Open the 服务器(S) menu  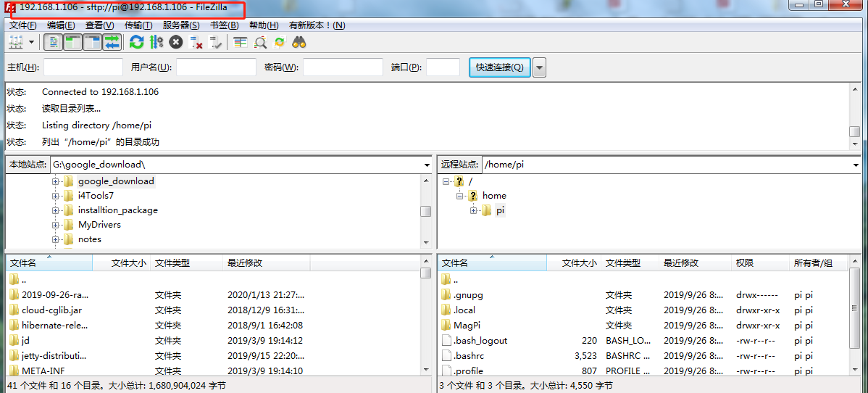pos(181,25)
